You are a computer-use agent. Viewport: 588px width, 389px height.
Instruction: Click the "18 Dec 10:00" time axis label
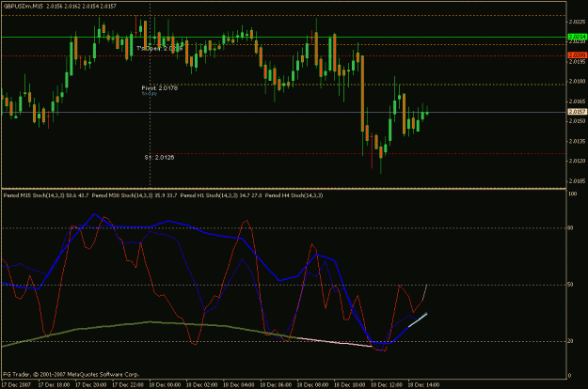click(x=350, y=384)
